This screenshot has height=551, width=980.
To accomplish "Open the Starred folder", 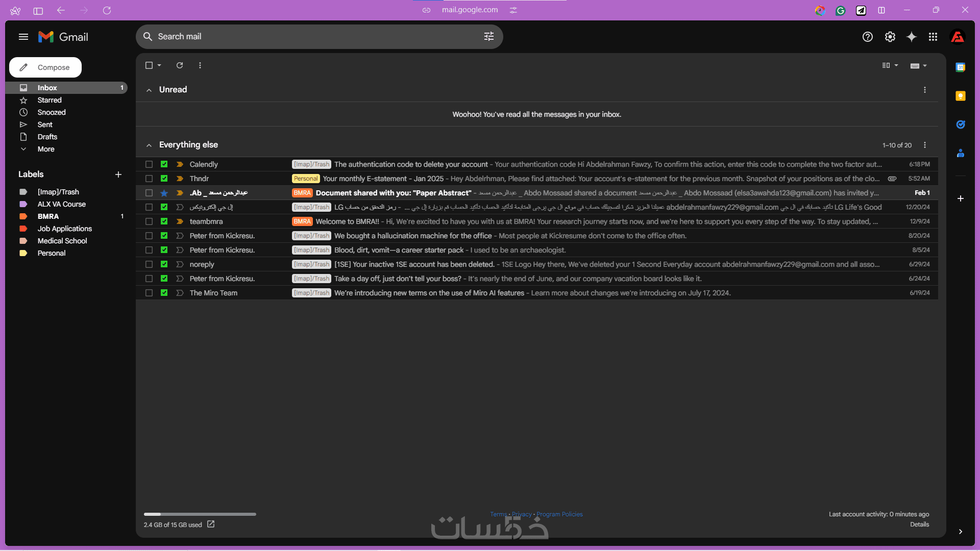I will coord(50,100).
